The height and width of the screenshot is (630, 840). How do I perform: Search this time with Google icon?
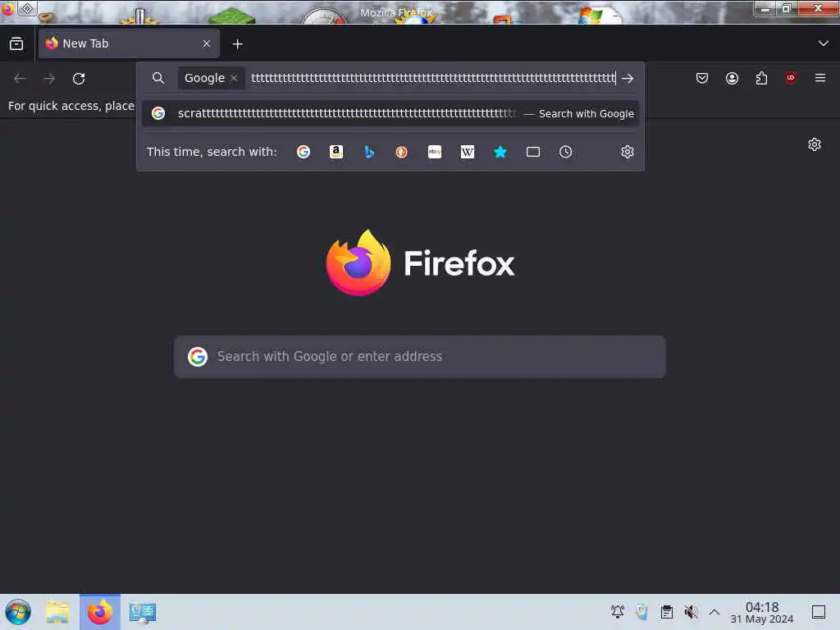pyautogui.click(x=304, y=152)
